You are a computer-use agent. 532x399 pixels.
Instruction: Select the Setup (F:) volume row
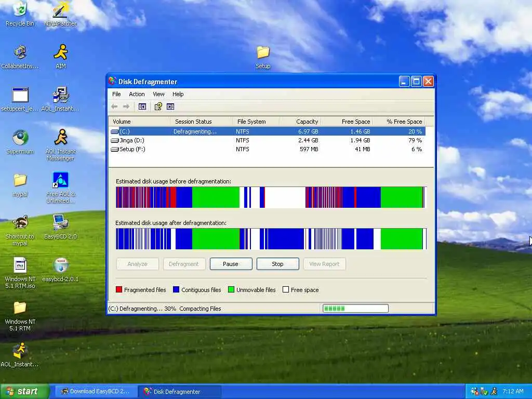[x=267, y=149]
